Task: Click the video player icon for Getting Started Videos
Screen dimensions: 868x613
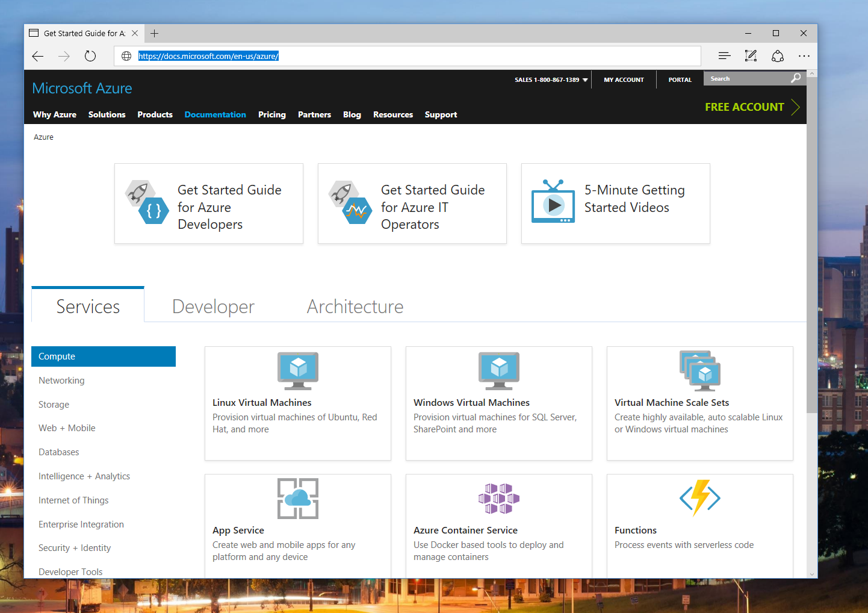Action: click(553, 201)
